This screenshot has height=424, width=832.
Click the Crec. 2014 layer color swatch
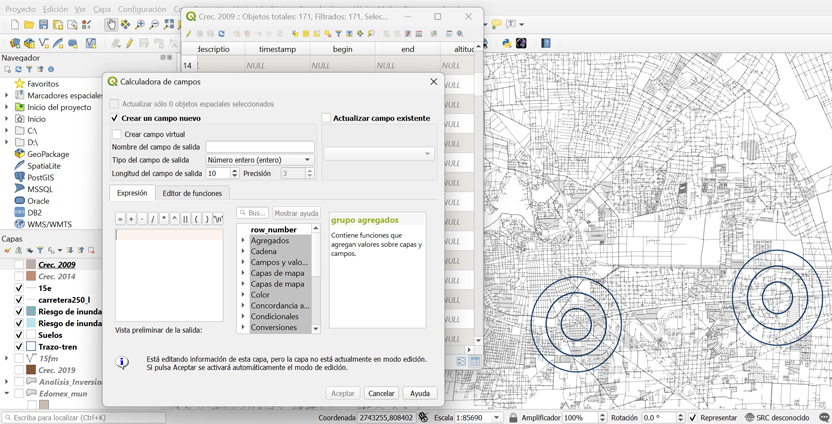pyautogui.click(x=32, y=277)
